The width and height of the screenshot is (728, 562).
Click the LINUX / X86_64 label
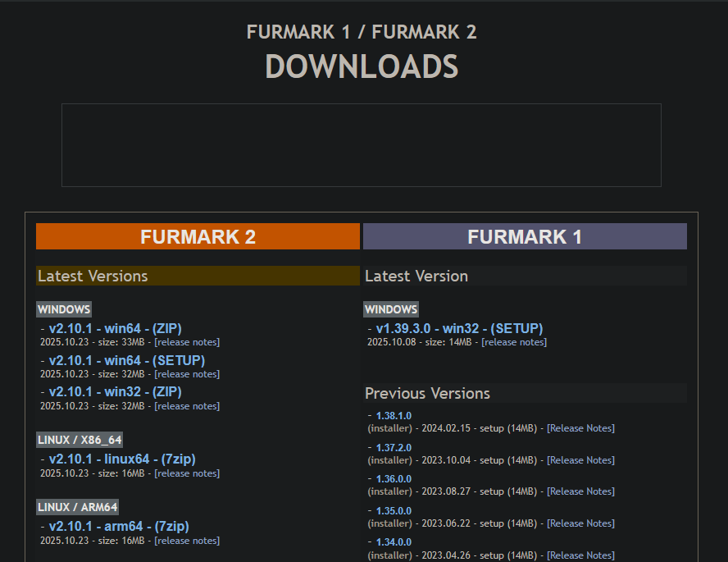[80, 440]
